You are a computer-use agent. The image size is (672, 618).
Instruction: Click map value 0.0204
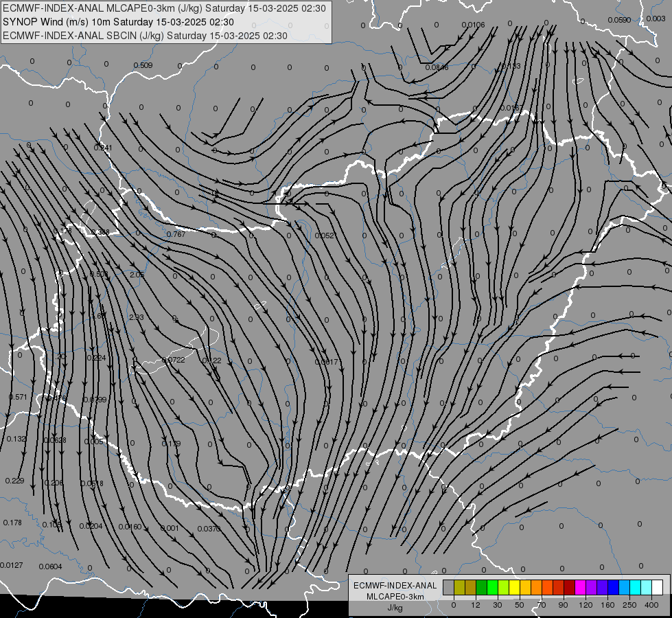(x=91, y=526)
